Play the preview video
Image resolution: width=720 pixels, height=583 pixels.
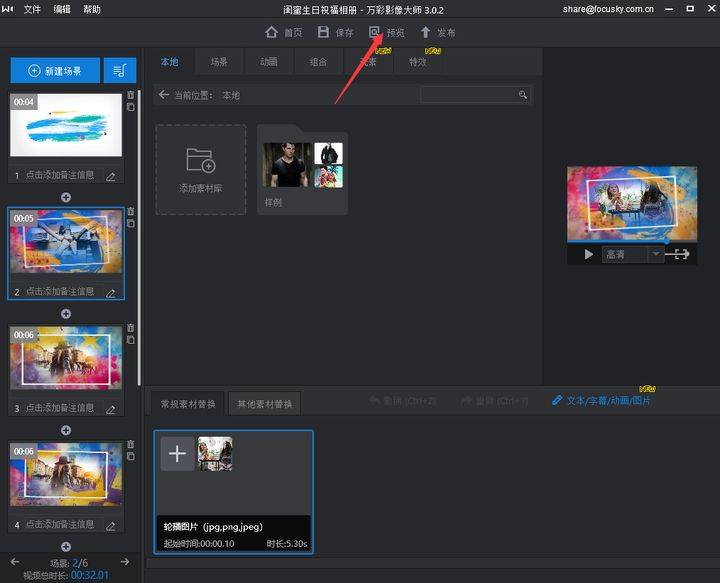(588, 254)
